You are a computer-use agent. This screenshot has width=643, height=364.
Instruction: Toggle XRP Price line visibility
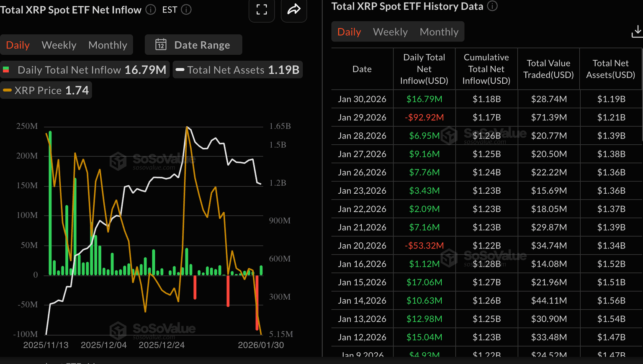click(46, 90)
